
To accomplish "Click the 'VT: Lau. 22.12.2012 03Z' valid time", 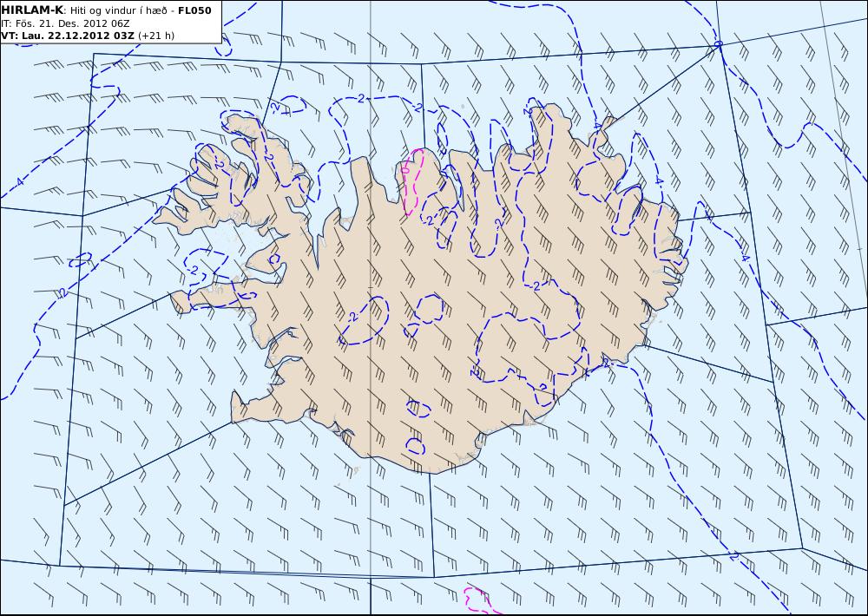I will click(68, 36).
